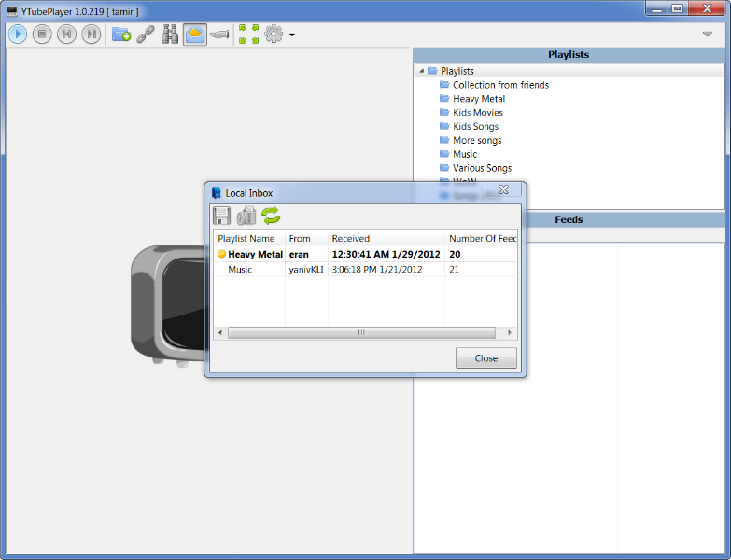Toggle the inbox envelope toolbar icon
Screen dimensions: 731x560
[x=195, y=35]
